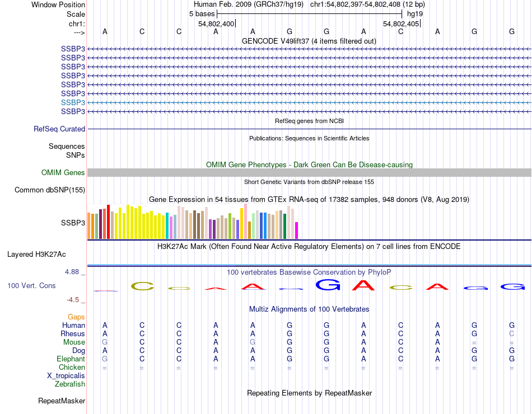Click the 4.88 PhyloP upper axis value
The height and width of the screenshot is (414, 532).
72,271
